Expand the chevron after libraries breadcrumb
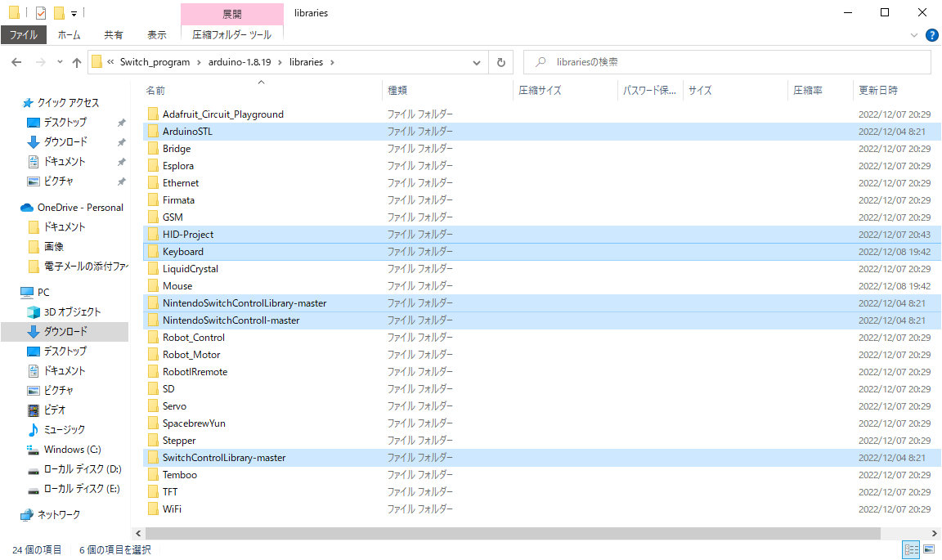The image size is (942, 560). point(332,62)
